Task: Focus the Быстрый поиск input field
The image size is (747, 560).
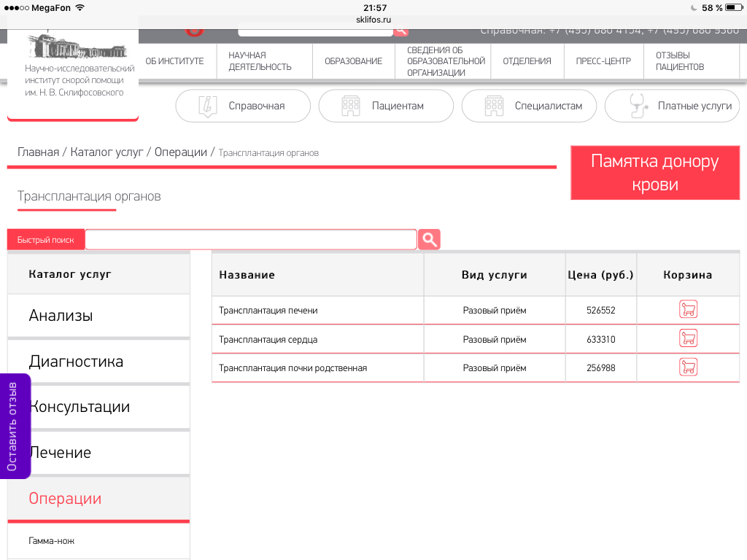Action: tap(250, 239)
